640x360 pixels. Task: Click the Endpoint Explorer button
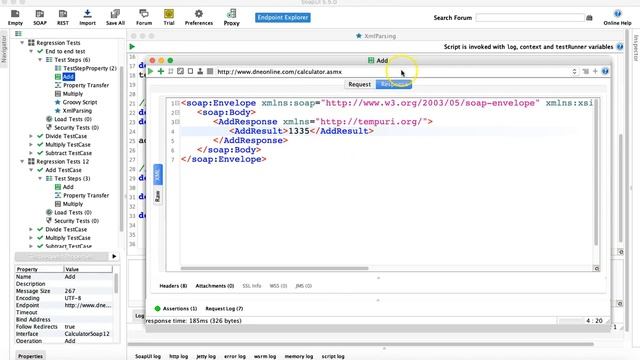point(283,18)
